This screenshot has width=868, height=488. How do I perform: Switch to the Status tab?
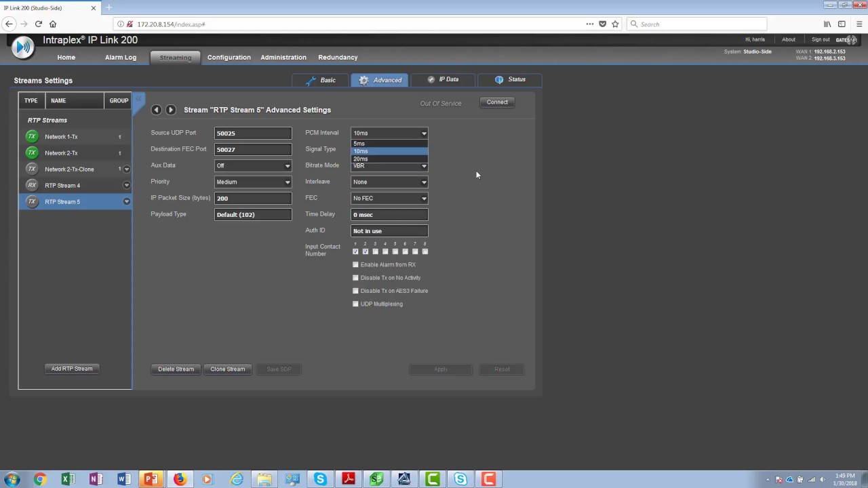point(510,80)
